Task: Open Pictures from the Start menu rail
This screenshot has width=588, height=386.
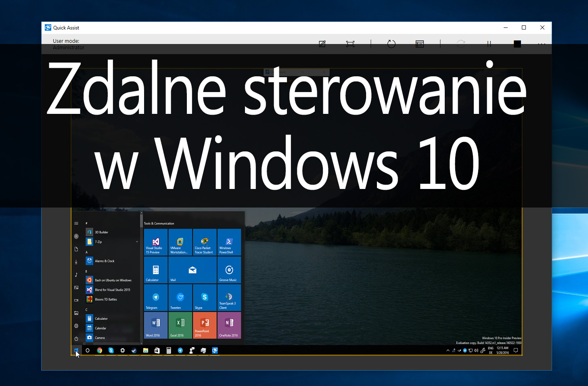Action: click(x=76, y=287)
